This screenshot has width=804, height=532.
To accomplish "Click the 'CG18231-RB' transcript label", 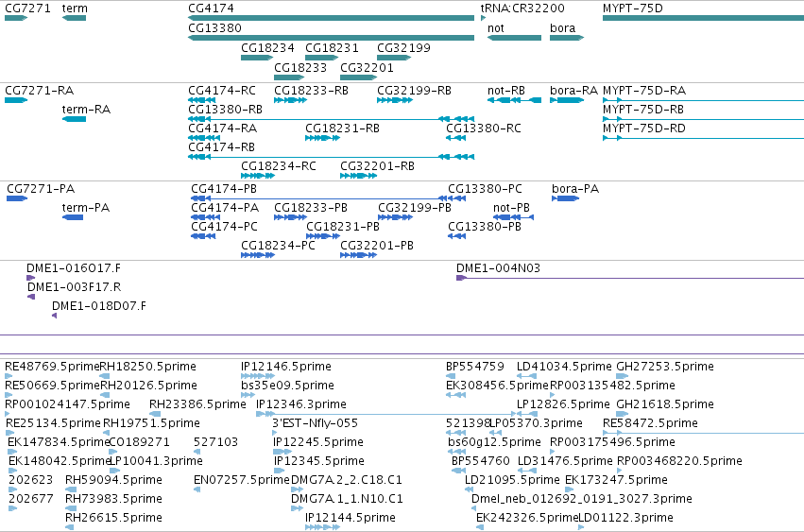I will click(343, 129).
